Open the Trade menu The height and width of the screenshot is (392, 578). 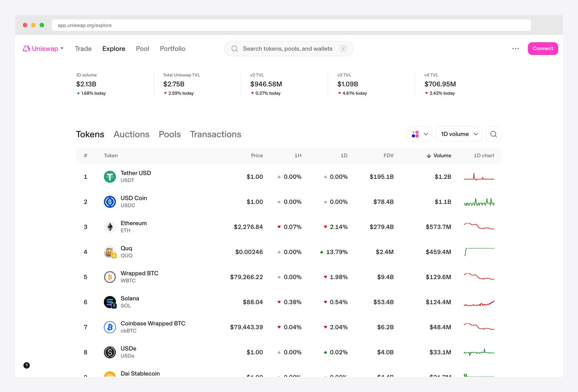[x=83, y=49]
